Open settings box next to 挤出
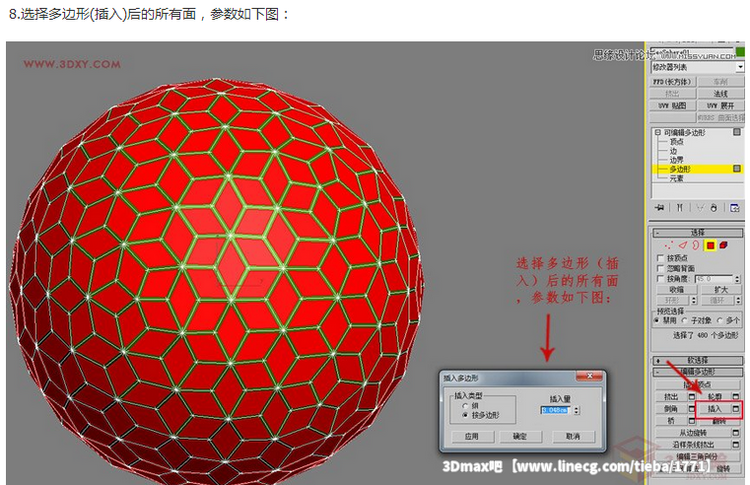This screenshot has width=750, height=485. click(x=692, y=397)
